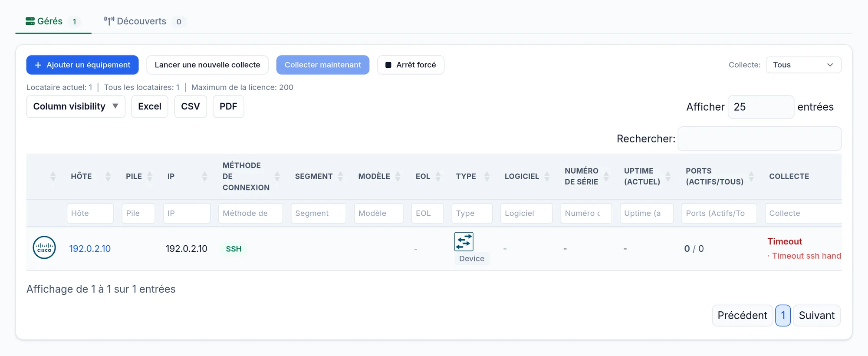Click Ajouter un équipement button
The height and width of the screenshot is (356, 868).
[82, 65]
